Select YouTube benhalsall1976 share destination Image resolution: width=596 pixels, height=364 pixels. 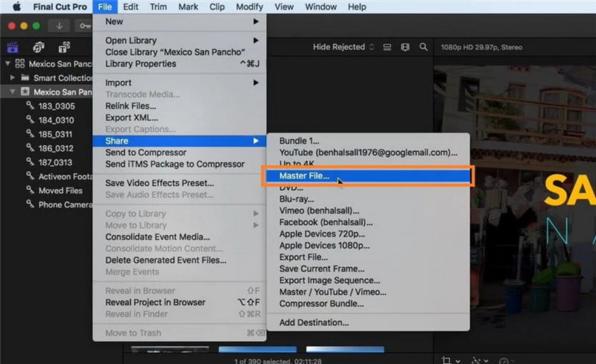tap(368, 153)
